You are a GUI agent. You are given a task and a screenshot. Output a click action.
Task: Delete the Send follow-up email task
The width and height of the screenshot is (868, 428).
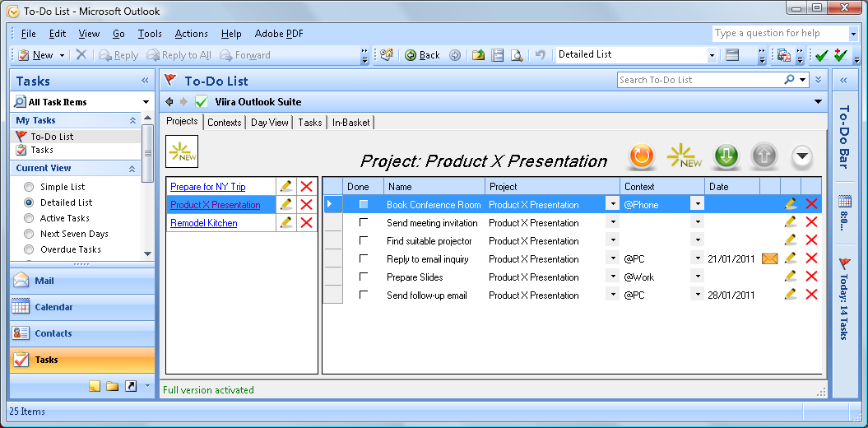[811, 295]
